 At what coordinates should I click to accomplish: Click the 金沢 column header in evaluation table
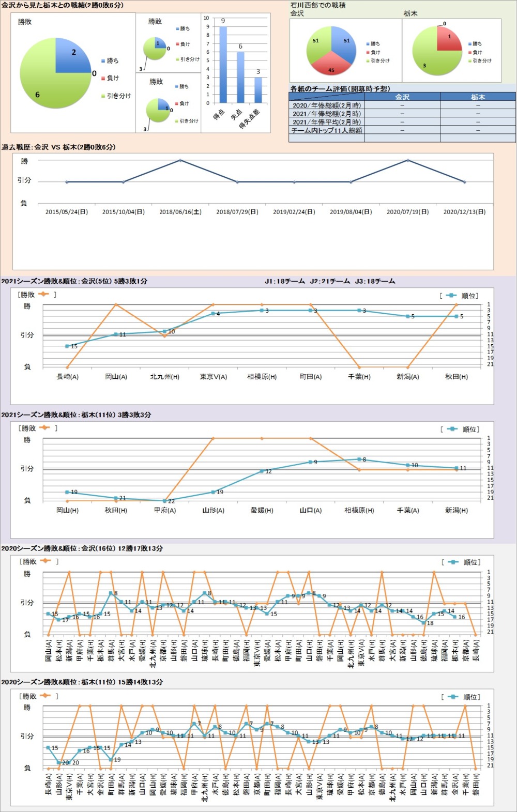pos(402,97)
